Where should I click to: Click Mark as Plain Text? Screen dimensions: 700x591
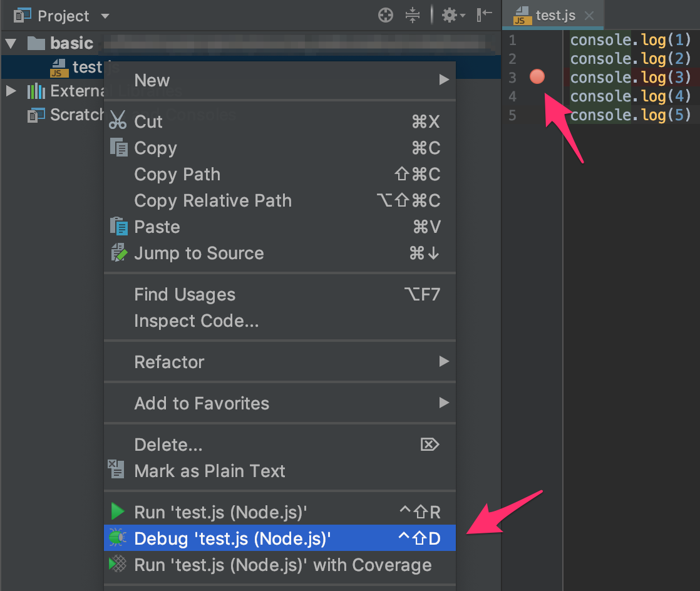(210, 471)
